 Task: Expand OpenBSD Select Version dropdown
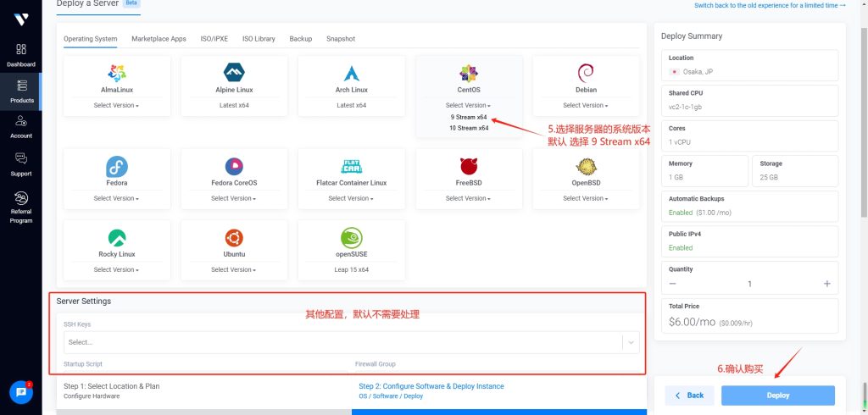pos(586,198)
